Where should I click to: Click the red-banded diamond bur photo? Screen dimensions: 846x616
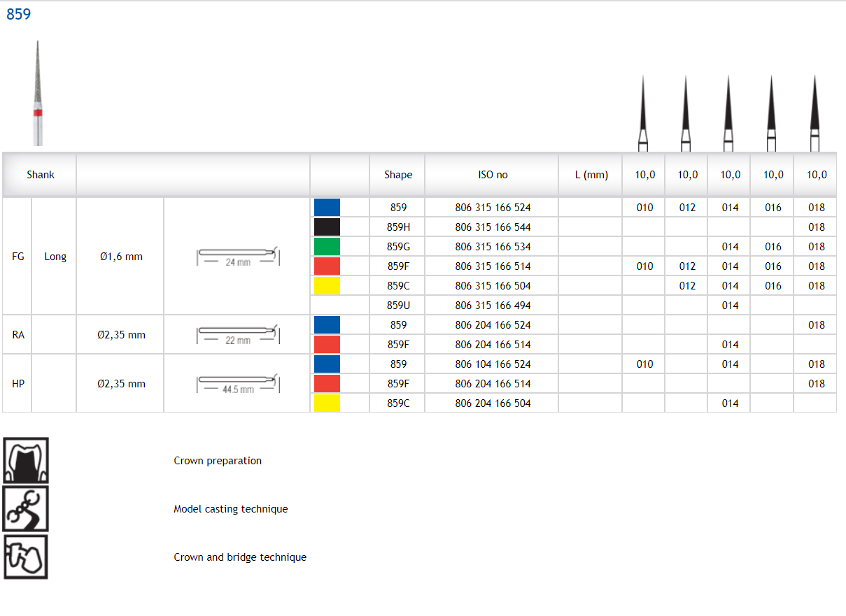coord(38,93)
